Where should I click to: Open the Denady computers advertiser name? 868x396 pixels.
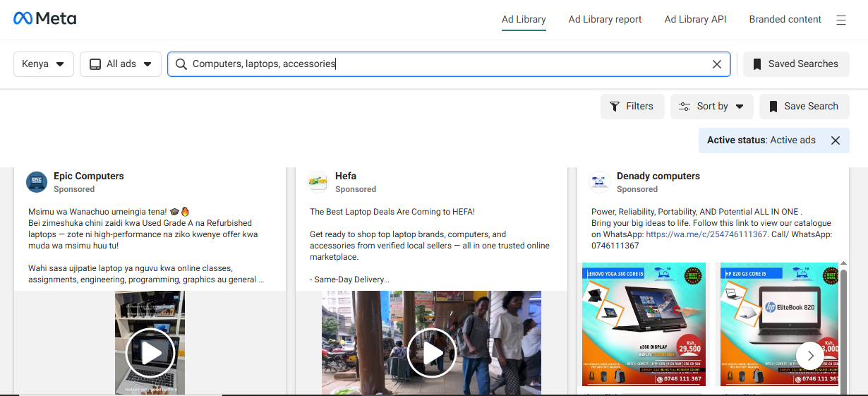[x=658, y=176]
